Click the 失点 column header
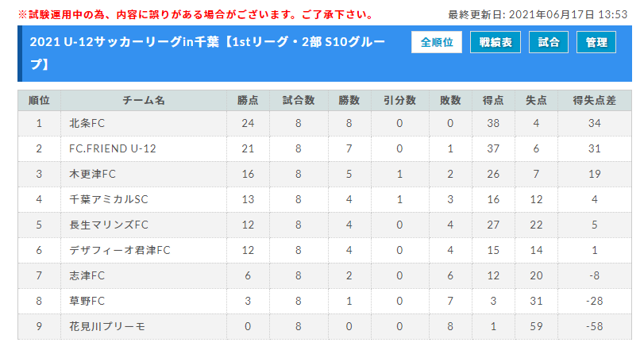The width and height of the screenshot is (644, 350). (536, 101)
